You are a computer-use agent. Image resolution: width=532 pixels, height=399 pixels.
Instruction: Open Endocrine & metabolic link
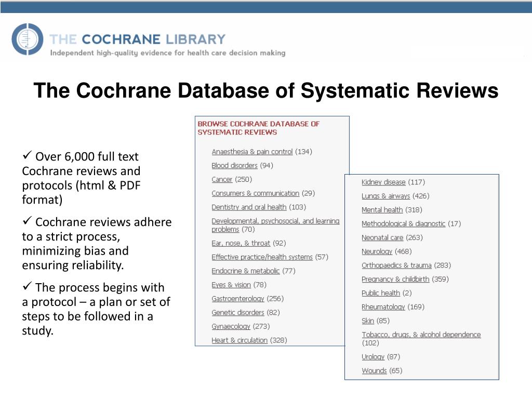(245, 271)
